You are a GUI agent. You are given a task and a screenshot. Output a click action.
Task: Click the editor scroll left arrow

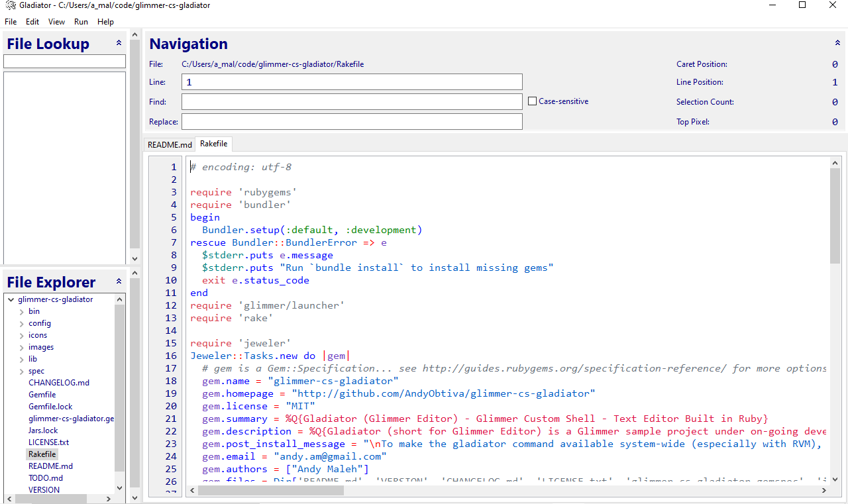pos(193,491)
